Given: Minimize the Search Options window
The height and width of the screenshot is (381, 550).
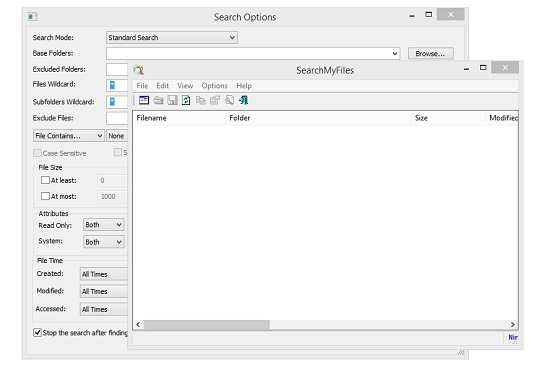Looking at the screenshot, I should click(x=412, y=15).
